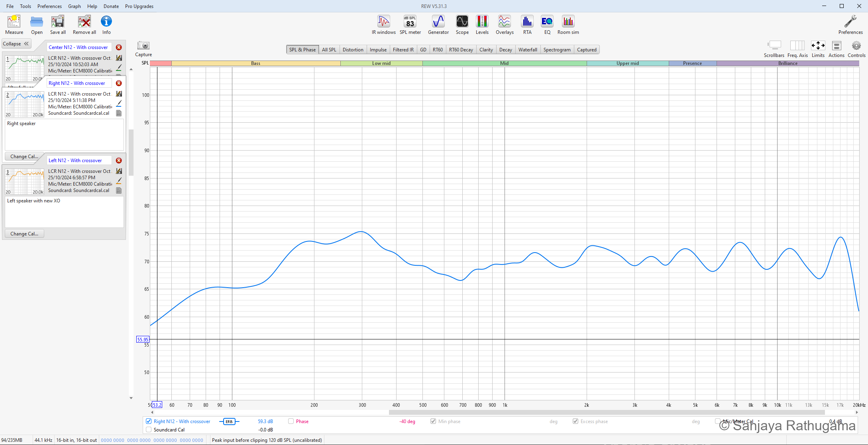Image resolution: width=868 pixels, height=445 pixels.
Task: Save all measurements
Action: coord(58,25)
